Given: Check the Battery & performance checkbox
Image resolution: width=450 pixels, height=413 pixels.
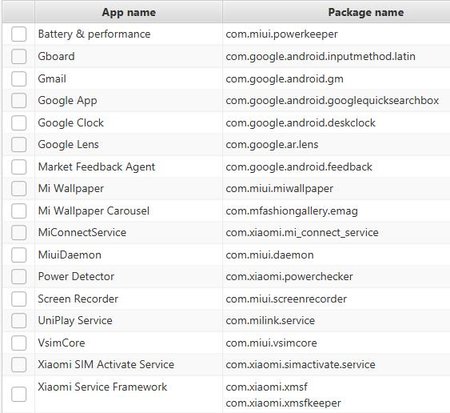Looking at the screenshot, I should point(19,34).
